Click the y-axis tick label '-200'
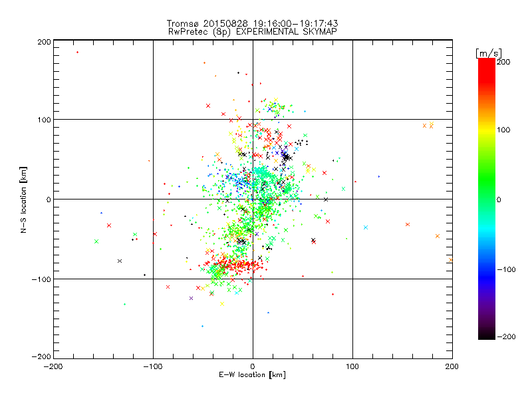 pyautogui.click(x=41, y=356)
